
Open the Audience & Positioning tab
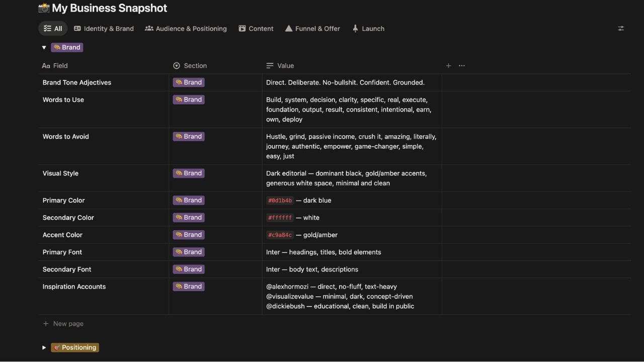(x=186, y=29)
